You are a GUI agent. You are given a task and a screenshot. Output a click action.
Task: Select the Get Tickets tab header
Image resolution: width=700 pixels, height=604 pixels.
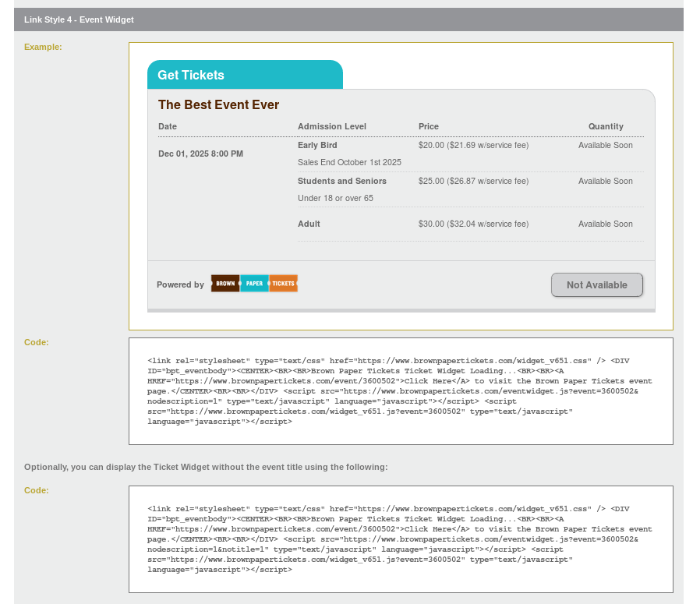[x=245, y=75]
